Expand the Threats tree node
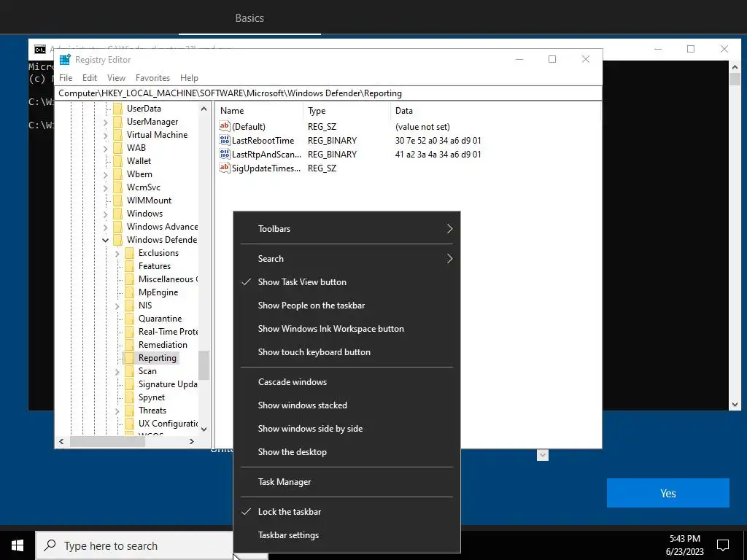This screenshot has width=747, height=560. click(117, 411)
